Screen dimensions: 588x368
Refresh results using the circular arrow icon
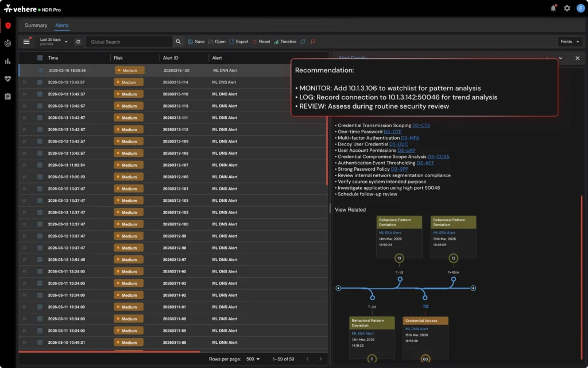[x=78, y=41]
